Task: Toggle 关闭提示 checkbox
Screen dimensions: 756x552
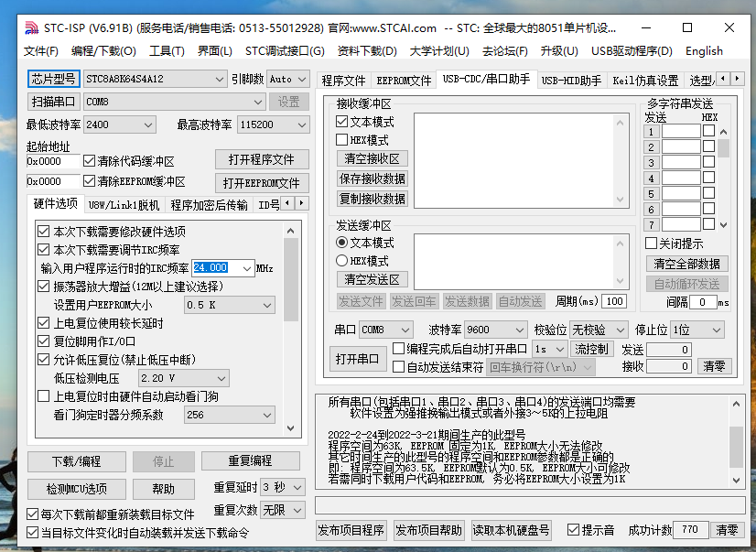Action: point(652,243)
